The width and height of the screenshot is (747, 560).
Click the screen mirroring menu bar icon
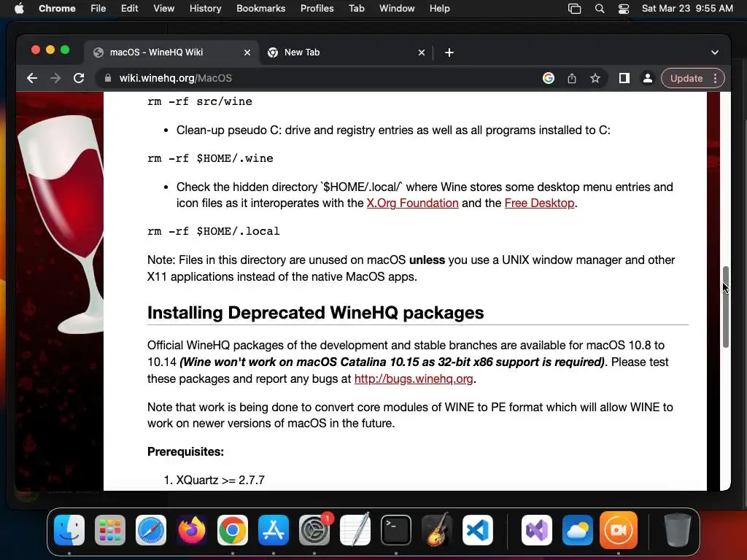pos(575,9)
